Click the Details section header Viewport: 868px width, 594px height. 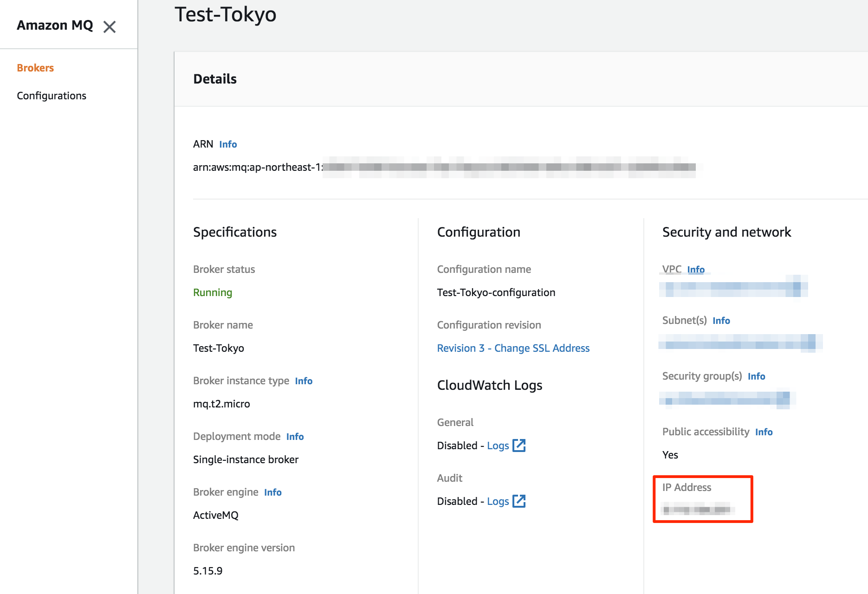215,79
